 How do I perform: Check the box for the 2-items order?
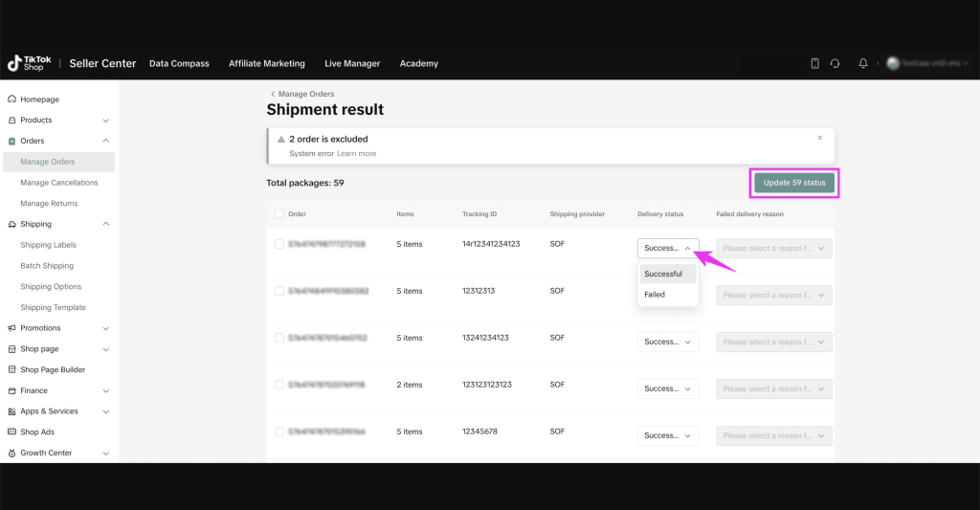(279, 385)
